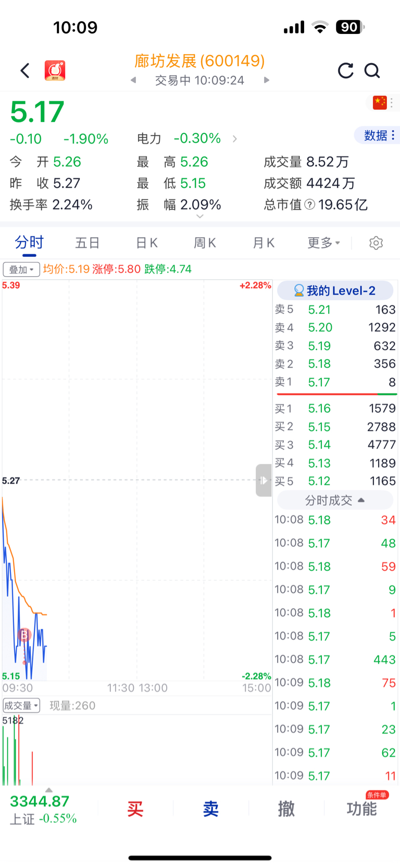Tap the battery indicator in status bar
This screenshot has width=400, height=868.
pos(350,27)
